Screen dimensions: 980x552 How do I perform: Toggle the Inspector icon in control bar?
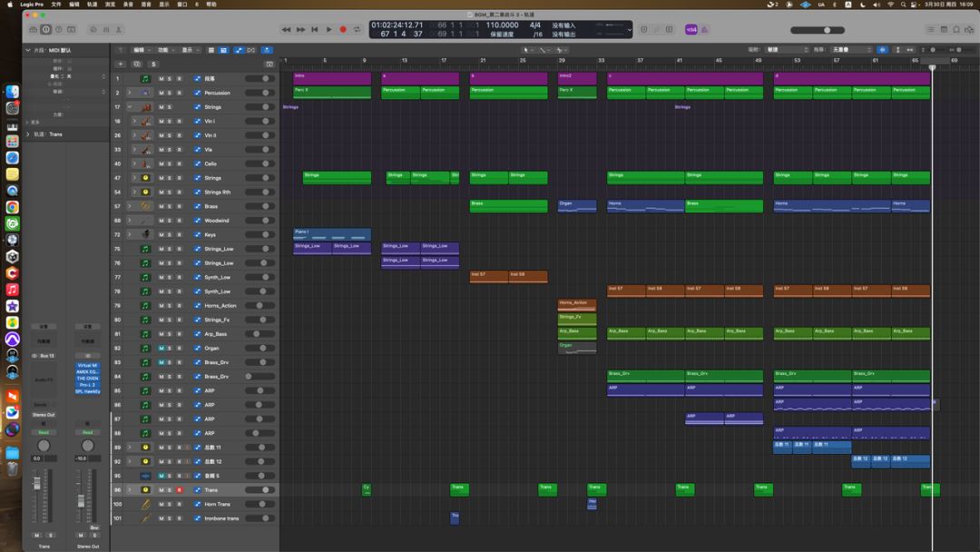[45, 29]
